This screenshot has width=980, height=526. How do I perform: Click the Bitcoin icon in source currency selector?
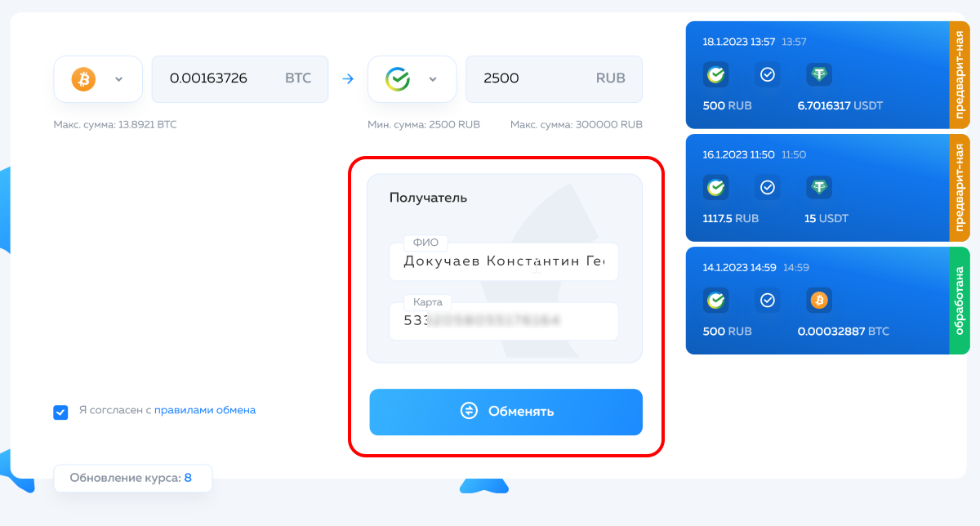[83, 79]
